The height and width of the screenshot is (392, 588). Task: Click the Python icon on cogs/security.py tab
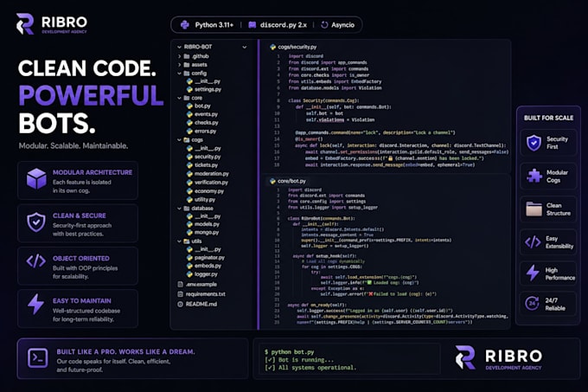point(272,47)
